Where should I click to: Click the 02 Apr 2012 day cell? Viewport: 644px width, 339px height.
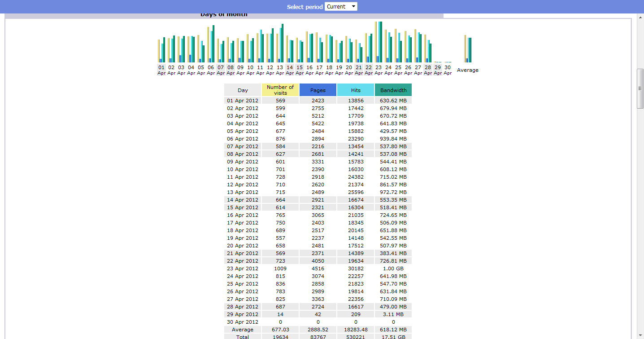(243, 108)
